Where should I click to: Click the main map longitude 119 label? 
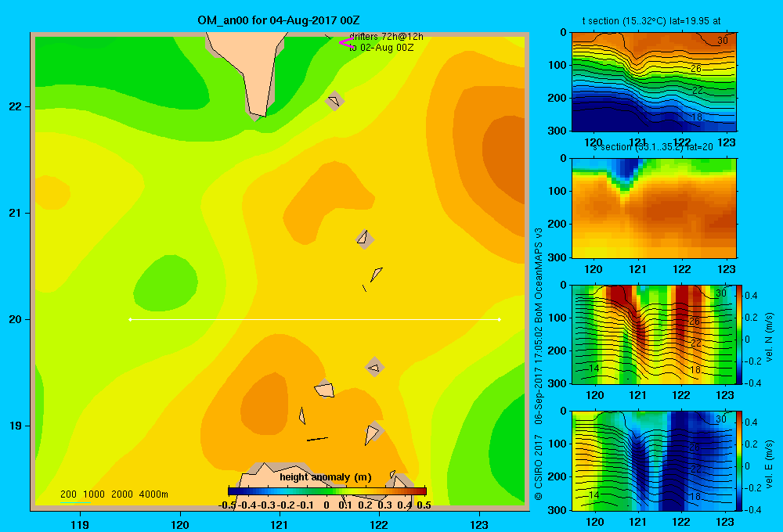80,524
